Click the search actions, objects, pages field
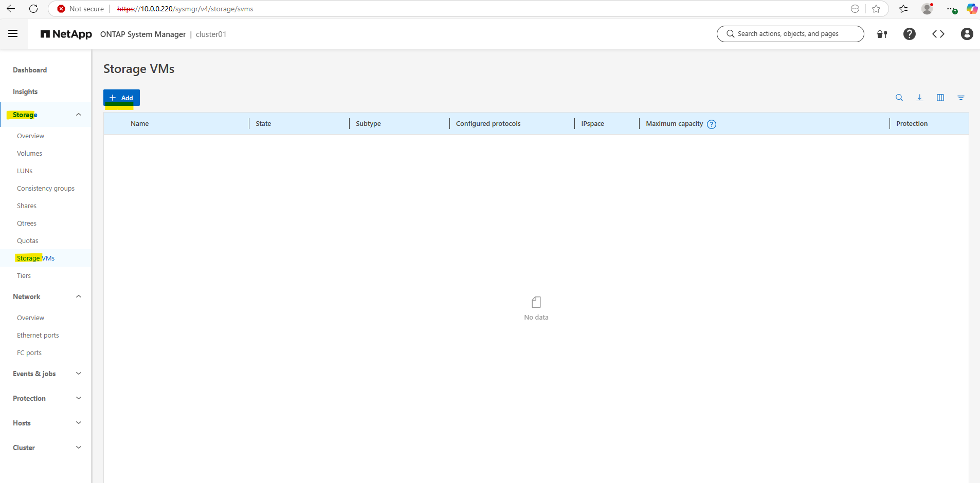The height and width of the screenshot is (483, 980). coord(790,34)
